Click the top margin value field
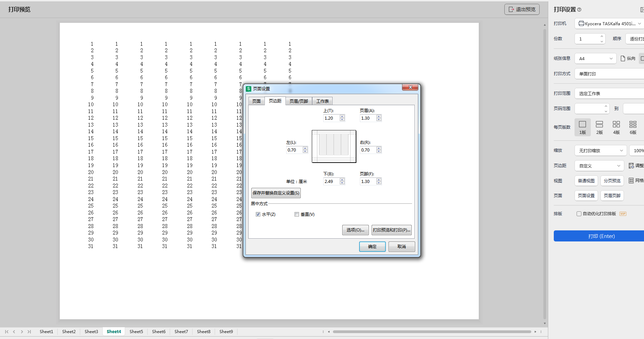Image resolution: width=644 pixels, height=339 pixels. coord(331,118)
